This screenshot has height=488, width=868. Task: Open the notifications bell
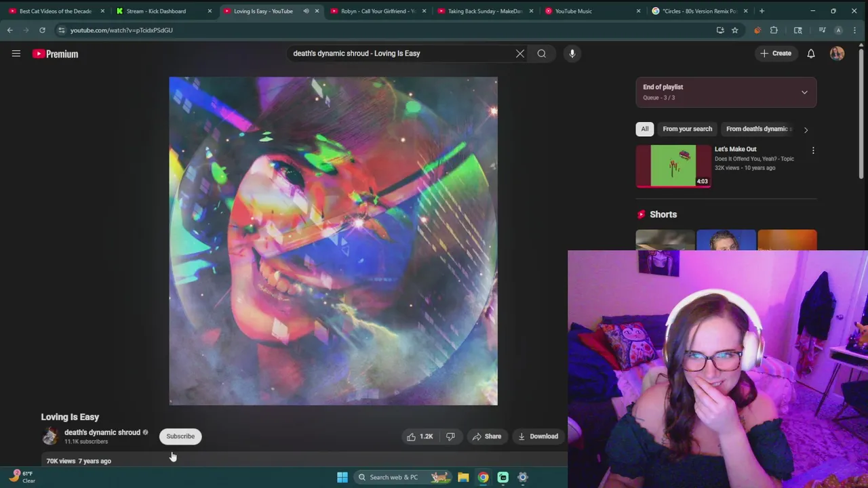pos(811,54)
